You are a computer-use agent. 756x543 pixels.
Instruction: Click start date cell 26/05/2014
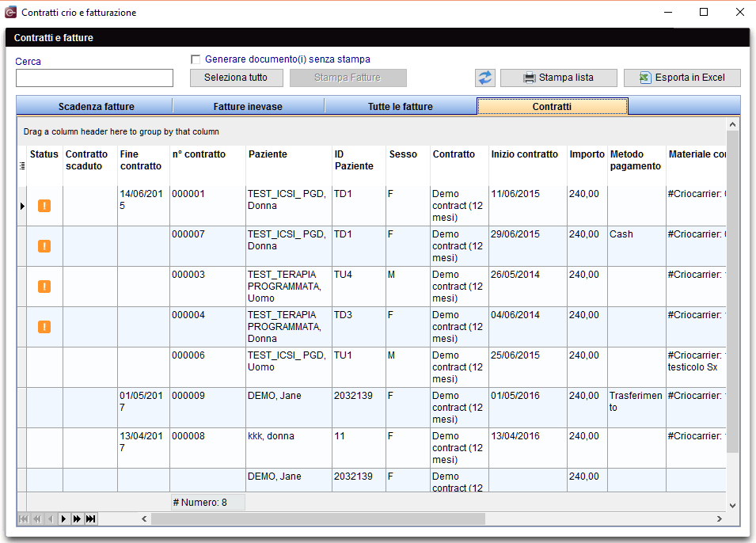527,287
